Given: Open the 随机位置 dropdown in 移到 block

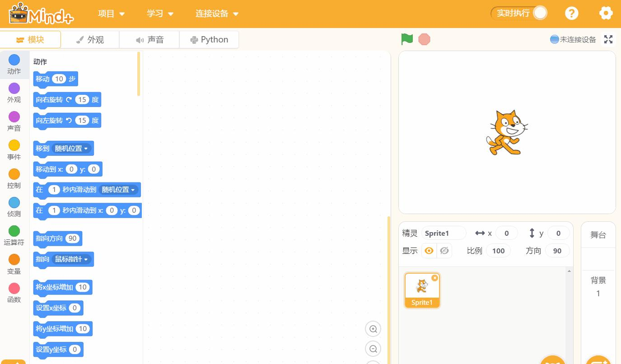Looking at the screenshot, I should point(71,149).
